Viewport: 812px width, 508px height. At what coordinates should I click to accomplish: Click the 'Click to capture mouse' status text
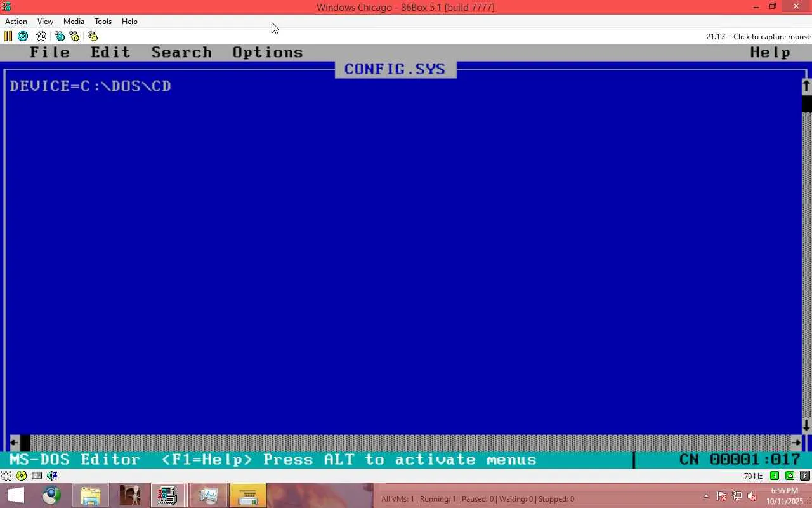[772, 37]
